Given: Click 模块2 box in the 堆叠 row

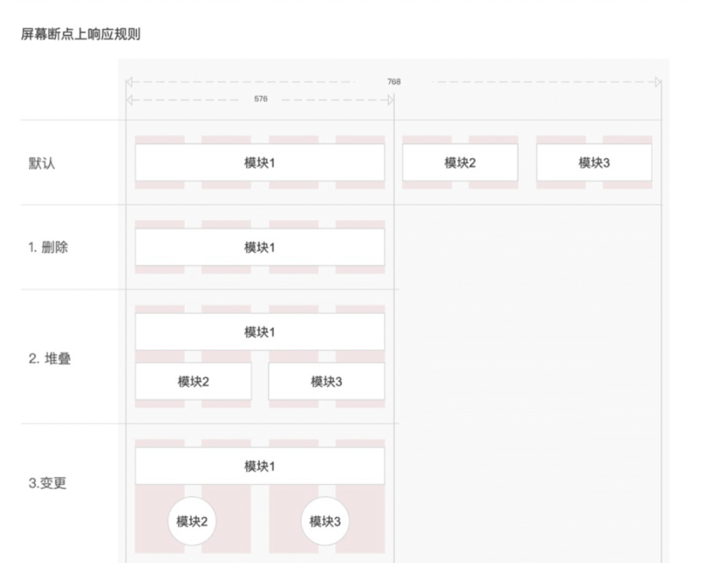Looking at the screenshot, I should coord(193,381).
